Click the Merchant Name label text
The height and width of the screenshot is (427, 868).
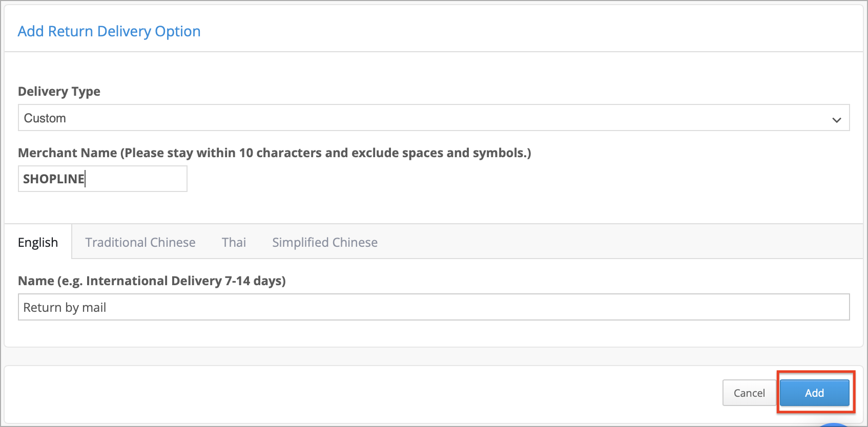[x=274, y=153]
